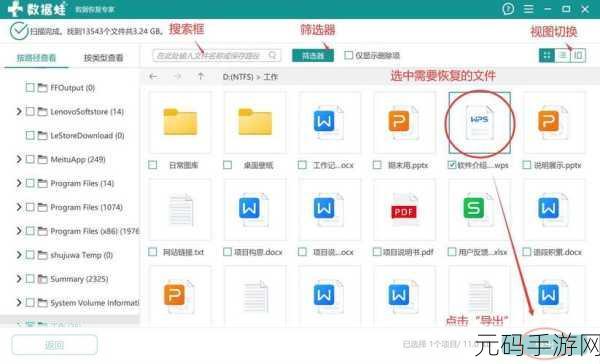
Task: Expand the Program Files (14) node
Action: pos(19,183)
